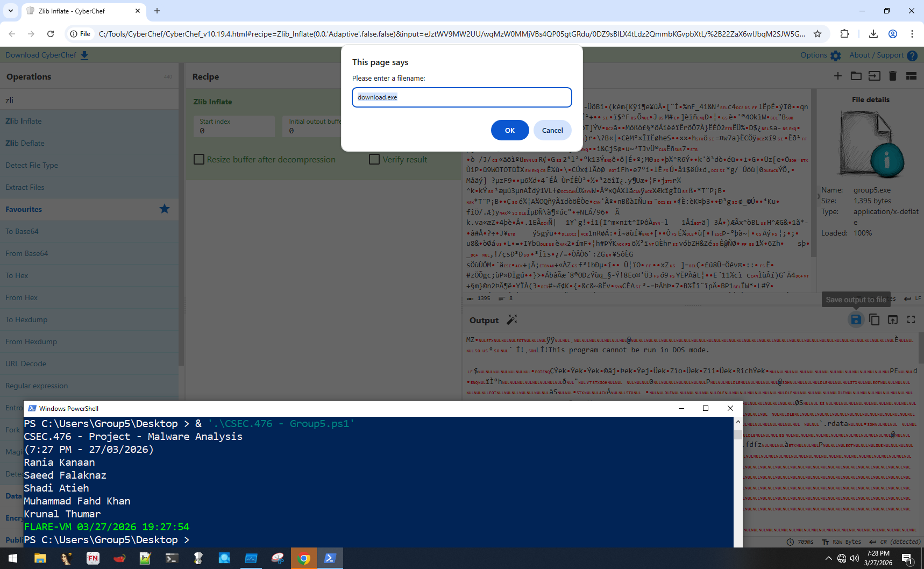Enable the Verify result checkbox

click(x=374, y=159)
